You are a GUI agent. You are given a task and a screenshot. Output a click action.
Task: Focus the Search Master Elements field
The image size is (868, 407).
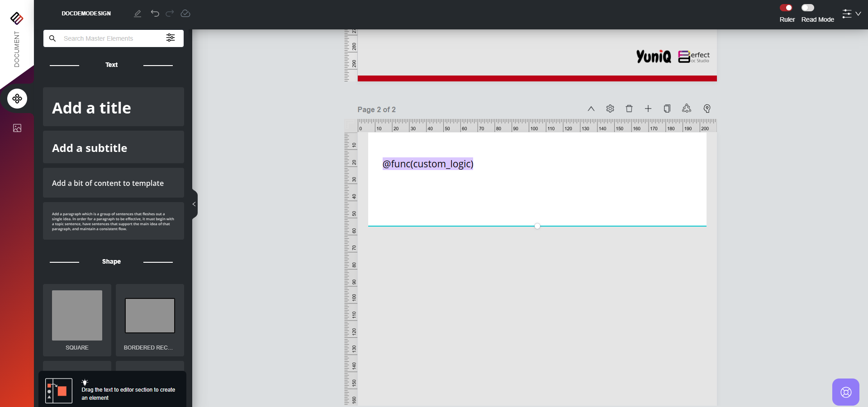(111, 38)
